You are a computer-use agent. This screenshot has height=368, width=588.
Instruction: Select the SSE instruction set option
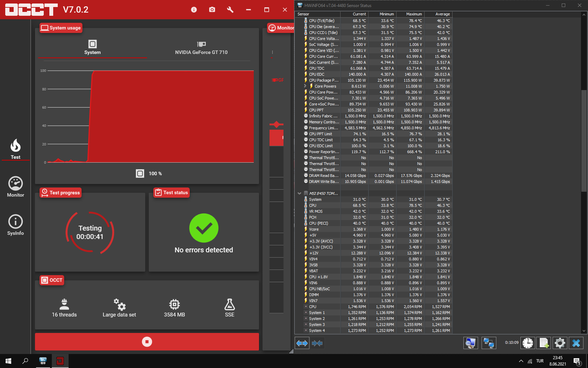pyautogui.click(x=230, y=308)
